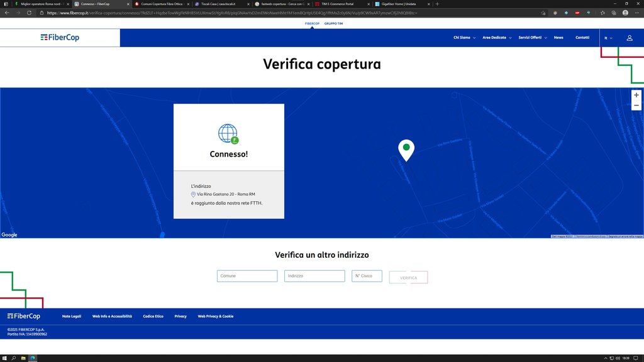Open the language selector dropdown
This screenshot has height=362, width=644.
[x=608, y=38]
